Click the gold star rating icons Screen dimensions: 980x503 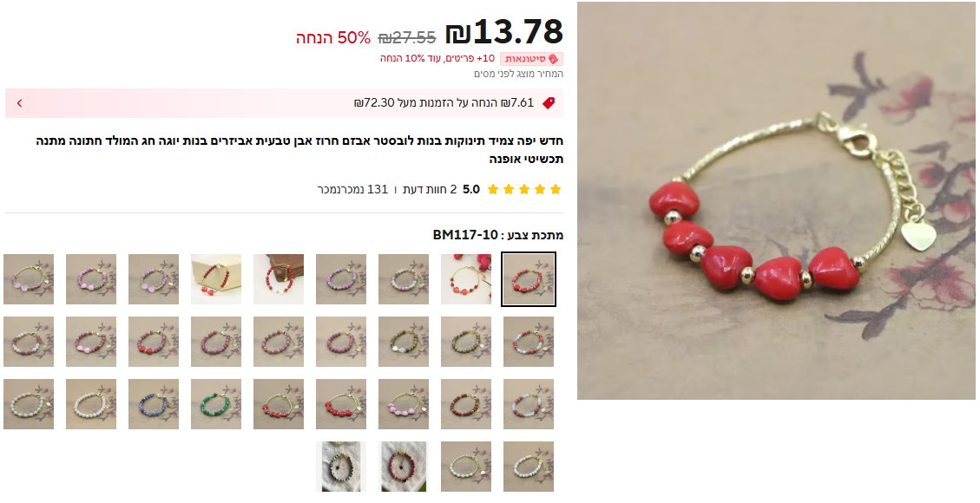click(x=524, y=189)
